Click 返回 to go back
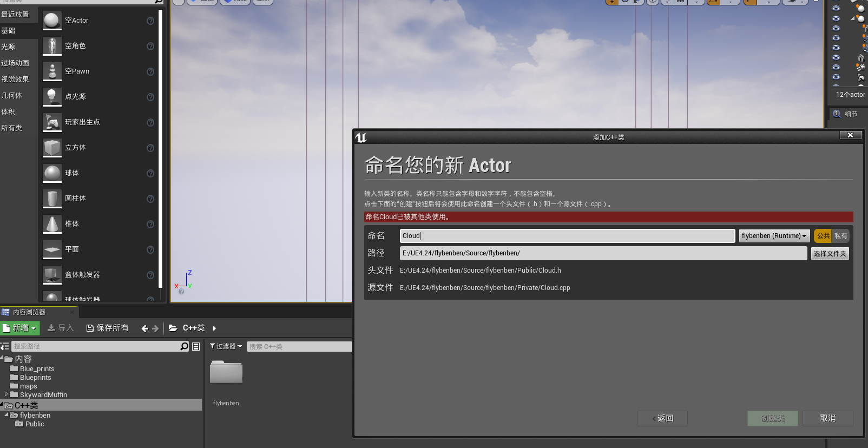 pyautogui.click(x=662, y=418)
